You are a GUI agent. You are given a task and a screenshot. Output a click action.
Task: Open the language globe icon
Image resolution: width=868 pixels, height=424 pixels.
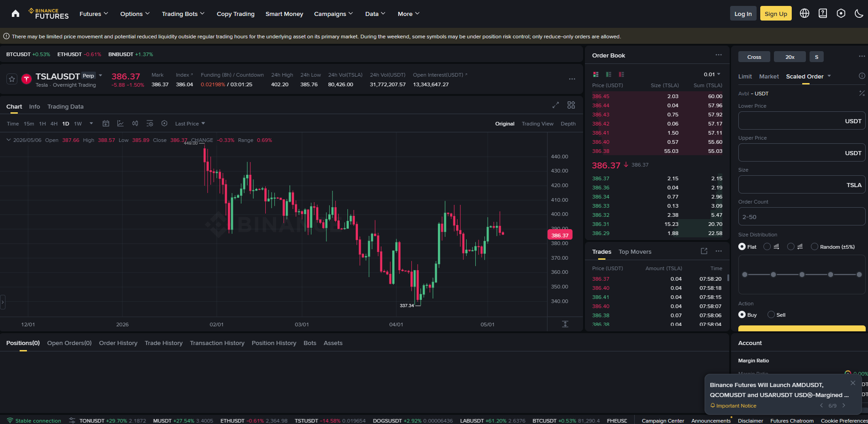(x=805, y=13)
